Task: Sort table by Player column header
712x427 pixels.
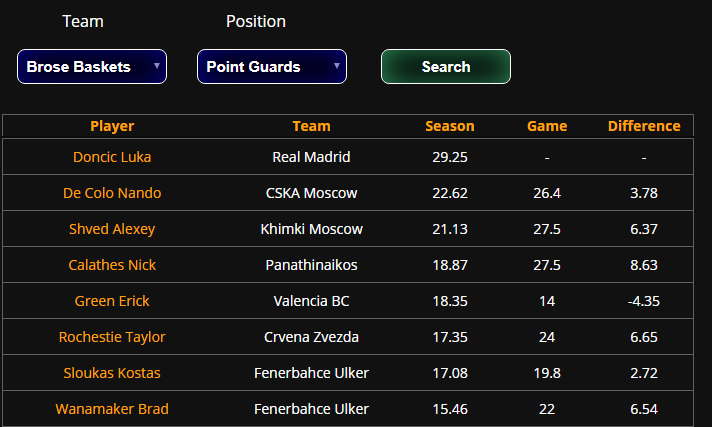Action: (x=112, y=126)
